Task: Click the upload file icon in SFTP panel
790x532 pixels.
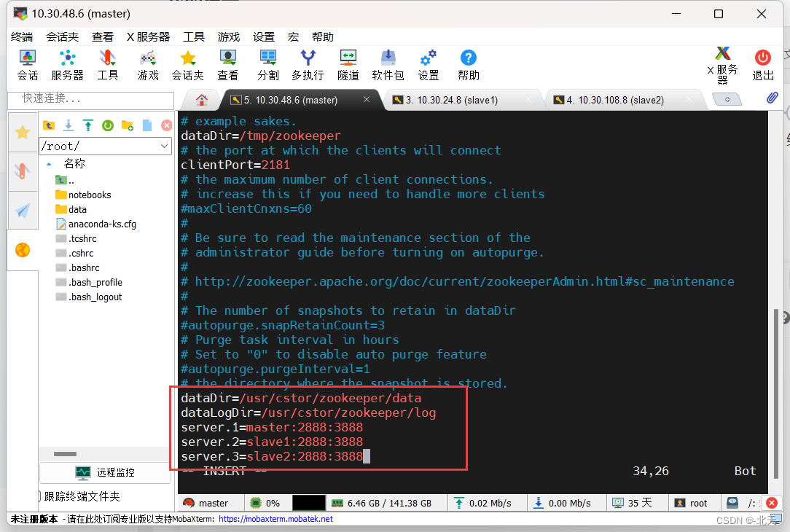Action: pyautogui.click(x=88, y=125)
